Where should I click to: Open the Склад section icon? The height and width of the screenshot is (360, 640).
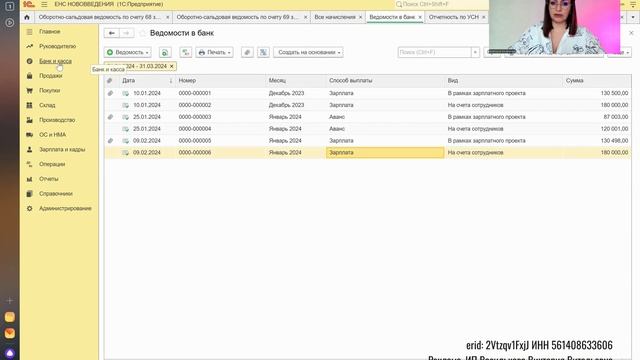(x=29, y=105)
